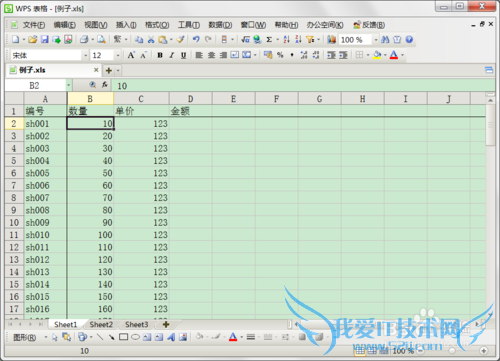
Task: Insert the function fx in formula bar
Action: pos(105,85)
